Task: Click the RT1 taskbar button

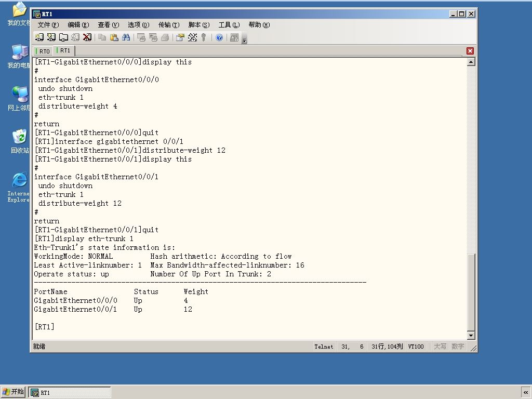Action: [70, 392]
